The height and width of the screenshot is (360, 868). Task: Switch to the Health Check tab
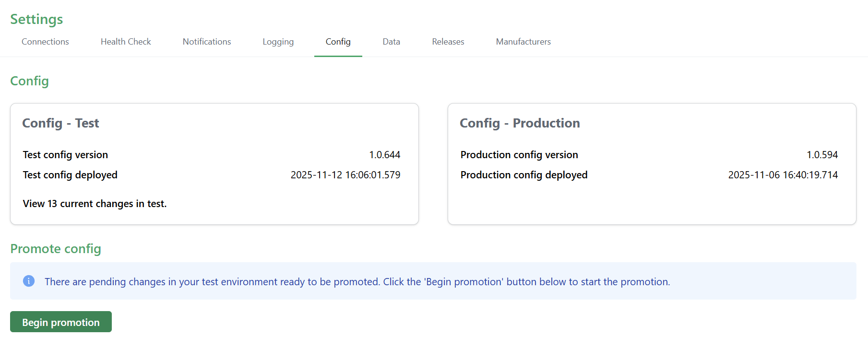point(126,42)
